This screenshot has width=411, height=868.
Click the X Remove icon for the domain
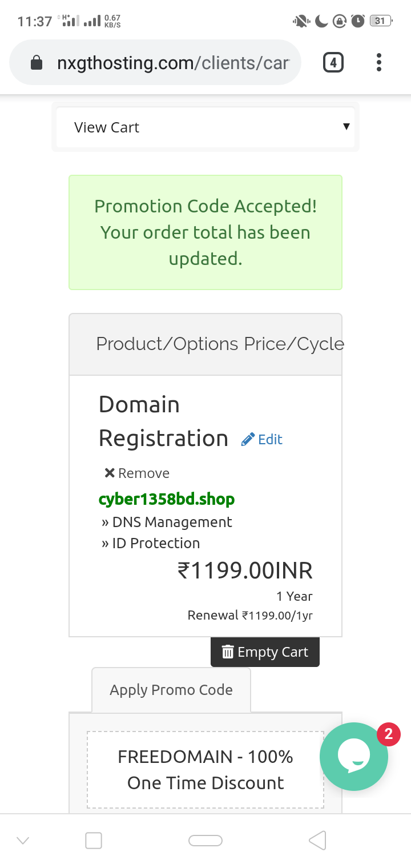point(110,473)
